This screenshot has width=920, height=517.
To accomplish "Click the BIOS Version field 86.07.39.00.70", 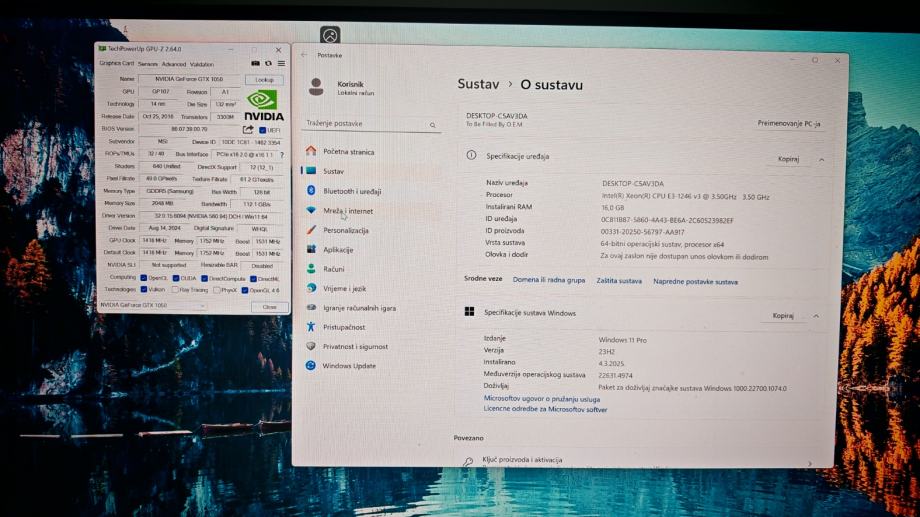I will 190,129.
